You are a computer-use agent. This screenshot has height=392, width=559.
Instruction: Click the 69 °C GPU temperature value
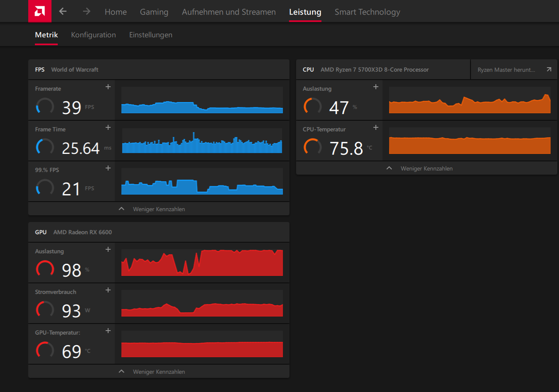click(71, 352)
